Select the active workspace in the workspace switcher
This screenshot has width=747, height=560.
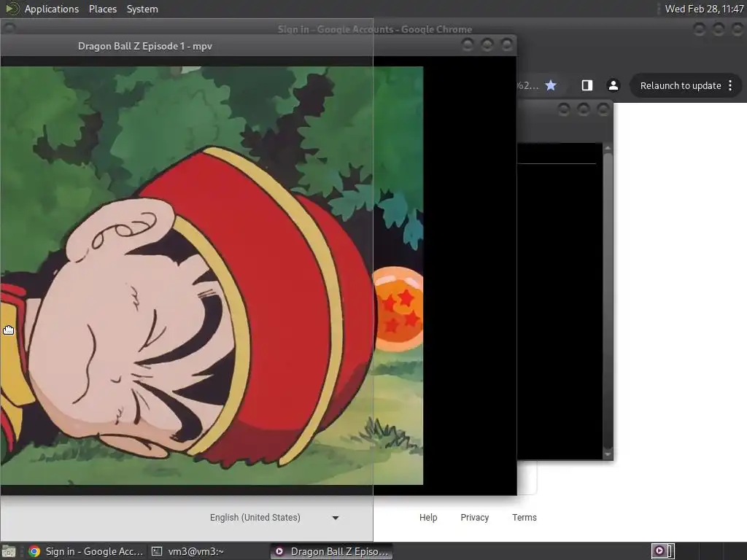662,551
